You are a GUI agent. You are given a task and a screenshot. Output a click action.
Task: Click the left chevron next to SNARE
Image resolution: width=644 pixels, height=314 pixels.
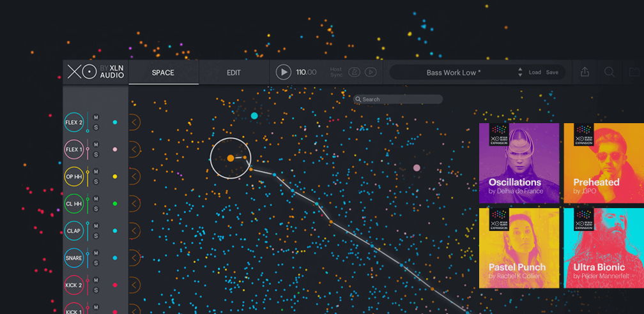click(x=135, y=258)
